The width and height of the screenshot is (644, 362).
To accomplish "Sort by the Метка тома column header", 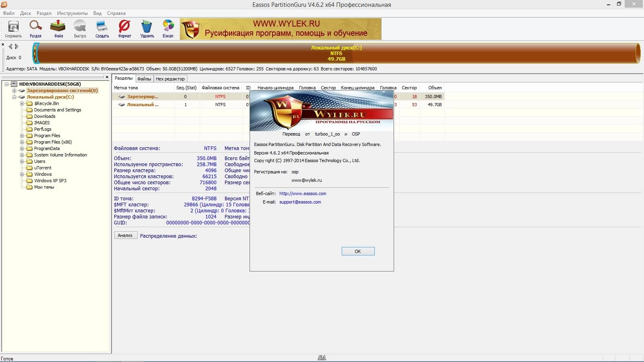I will click(x=143, y=88).
